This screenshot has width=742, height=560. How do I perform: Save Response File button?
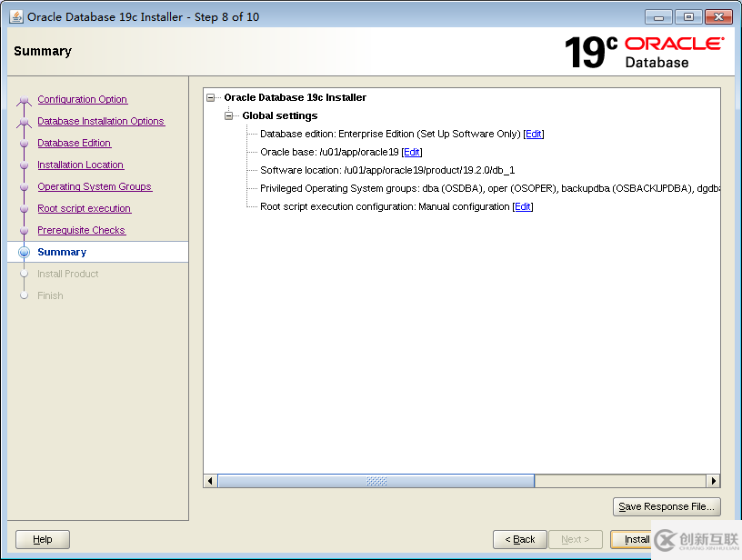667,506
